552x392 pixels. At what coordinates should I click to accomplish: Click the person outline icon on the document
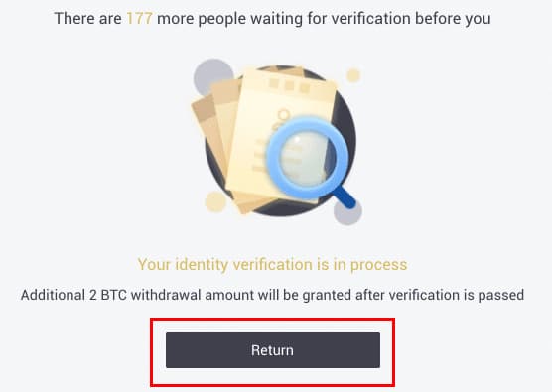(282, 120)
